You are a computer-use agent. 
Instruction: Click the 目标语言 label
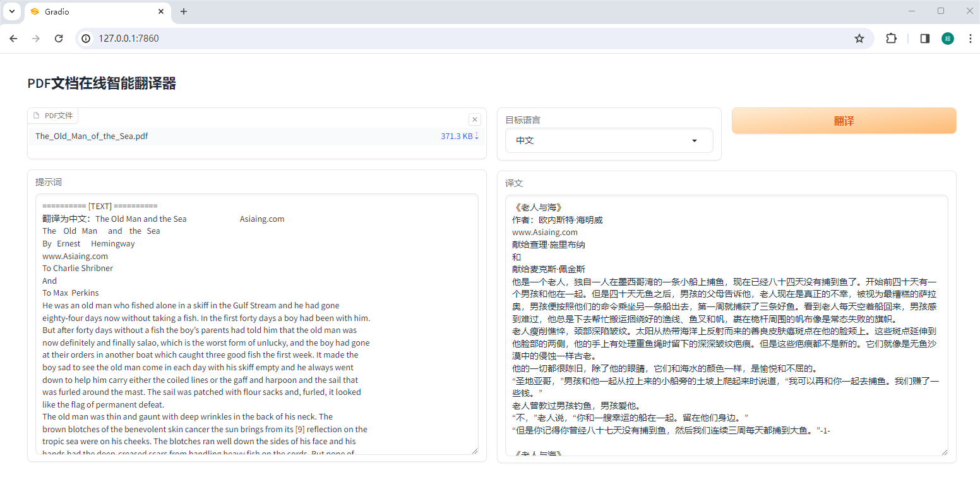(523, 120)
